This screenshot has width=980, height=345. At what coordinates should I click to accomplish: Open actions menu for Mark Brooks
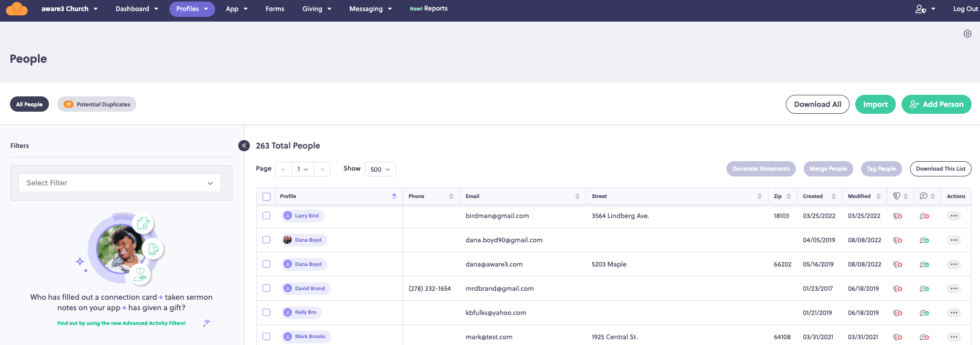[954, 337]
